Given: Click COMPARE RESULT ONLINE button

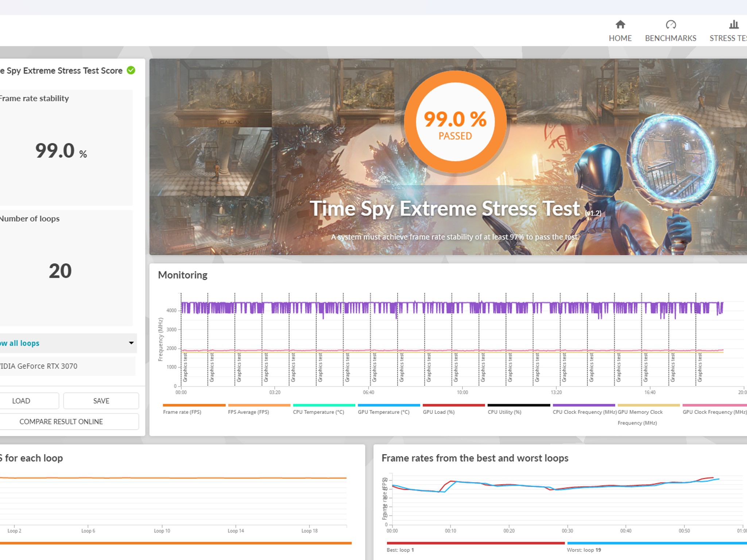Looking at the screenshot, I should click(61, 421).
